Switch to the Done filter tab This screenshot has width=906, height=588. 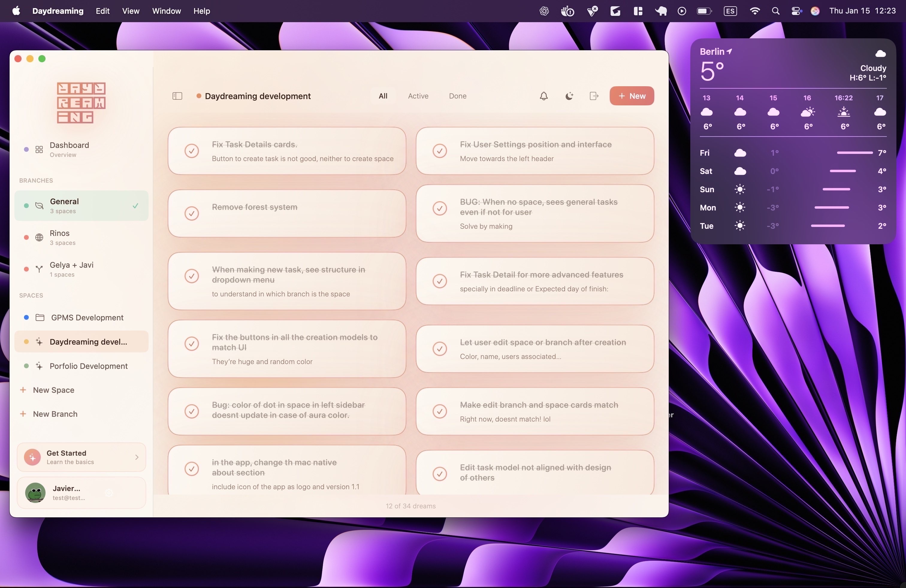coord(457,96)
